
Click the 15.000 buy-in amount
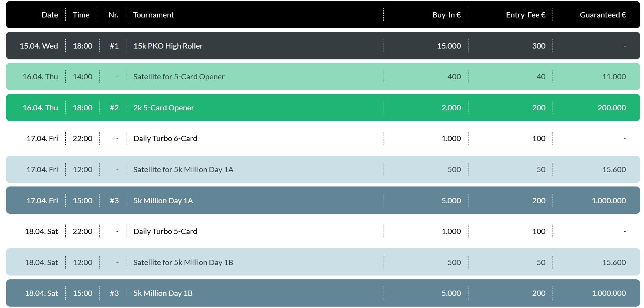point(449,46)
